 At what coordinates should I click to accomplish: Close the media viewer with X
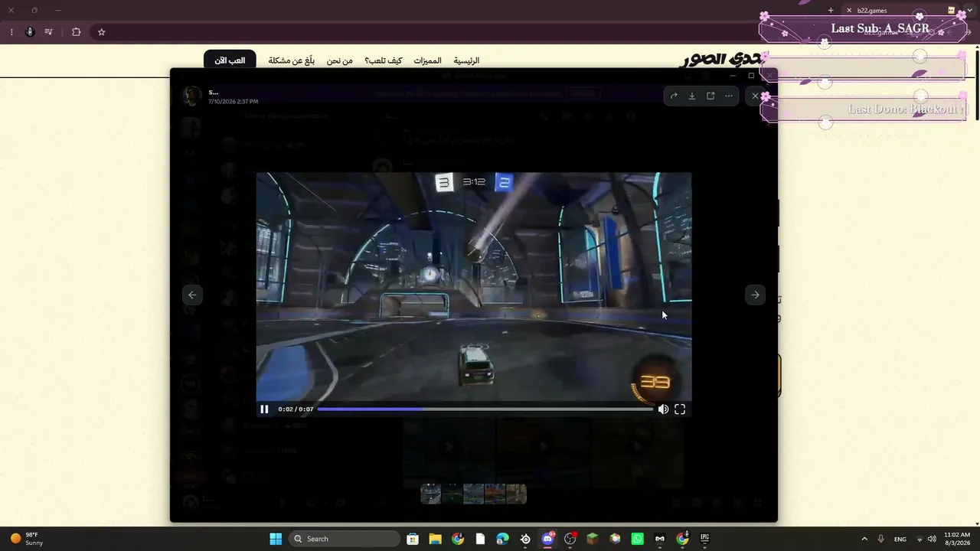[755, 96]
